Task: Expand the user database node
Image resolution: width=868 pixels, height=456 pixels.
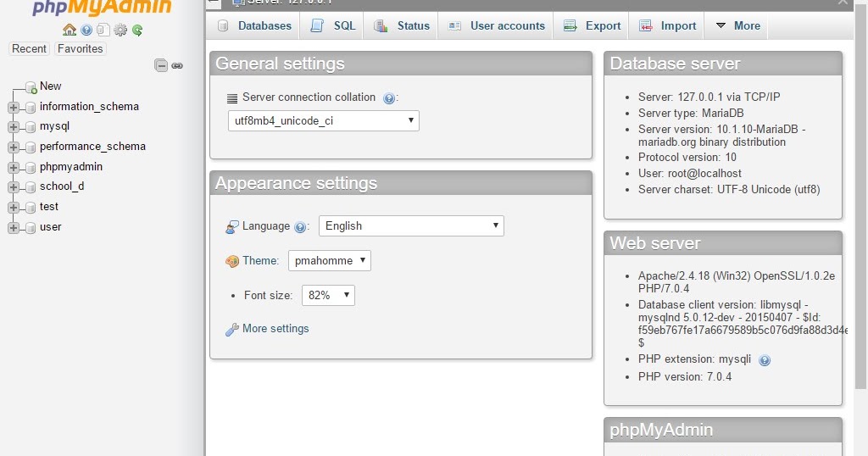Action: pyautogui.click(x=14, y=227)
